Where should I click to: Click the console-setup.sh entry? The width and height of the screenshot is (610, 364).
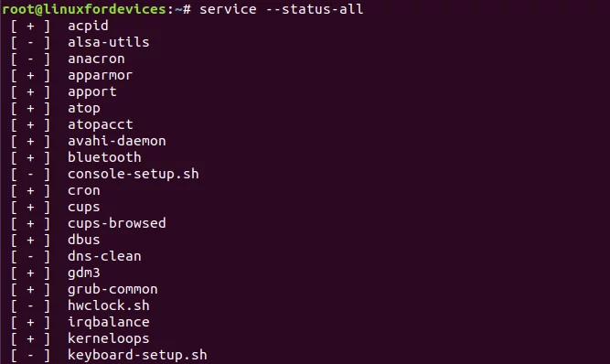click(x=133, y=174)
